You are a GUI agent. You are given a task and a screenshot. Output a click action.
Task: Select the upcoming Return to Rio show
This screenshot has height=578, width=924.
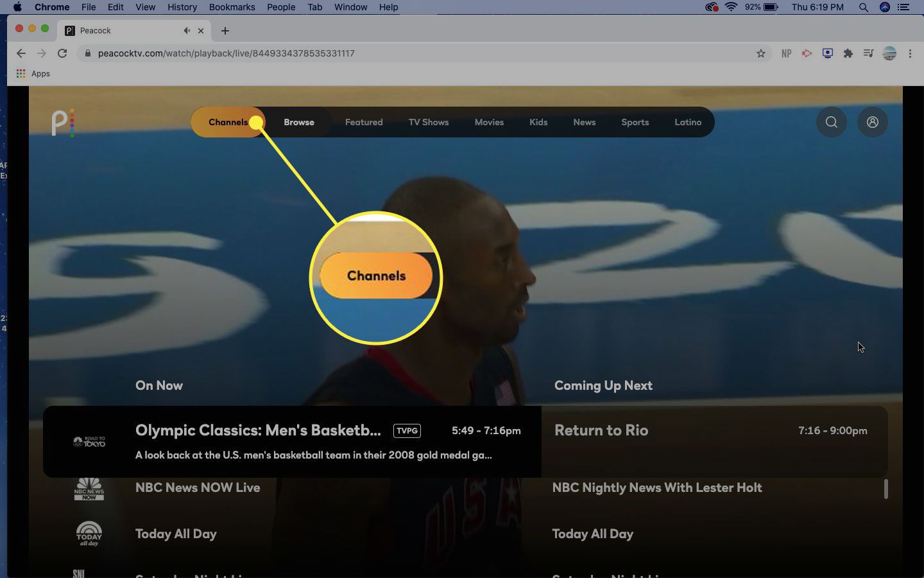714,441
